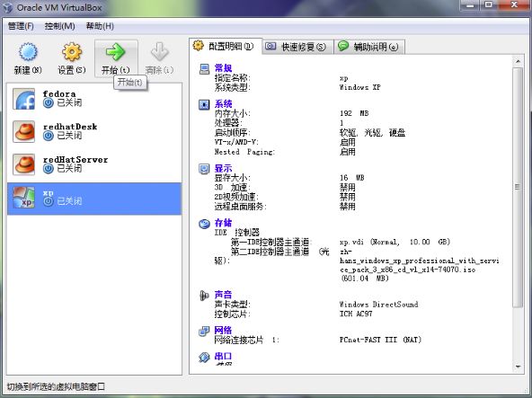Click the 网络 (Network) icon

click(204, 331)
